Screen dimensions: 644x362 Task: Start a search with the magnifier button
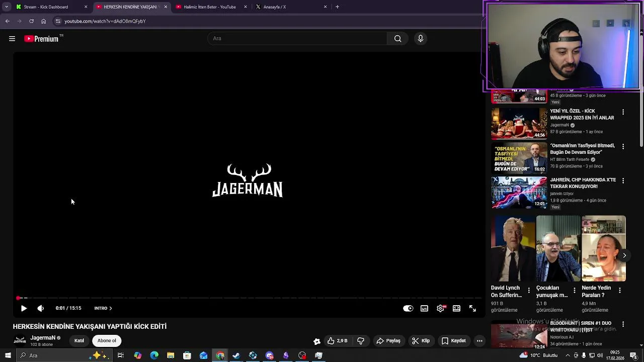(x=398, y=39)
